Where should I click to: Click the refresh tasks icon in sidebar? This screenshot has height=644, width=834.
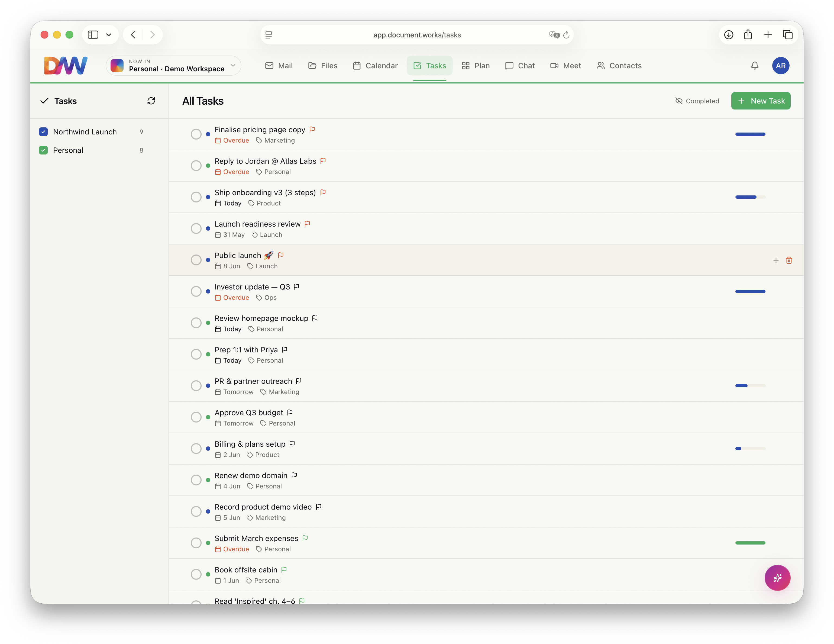coord(151,101)
